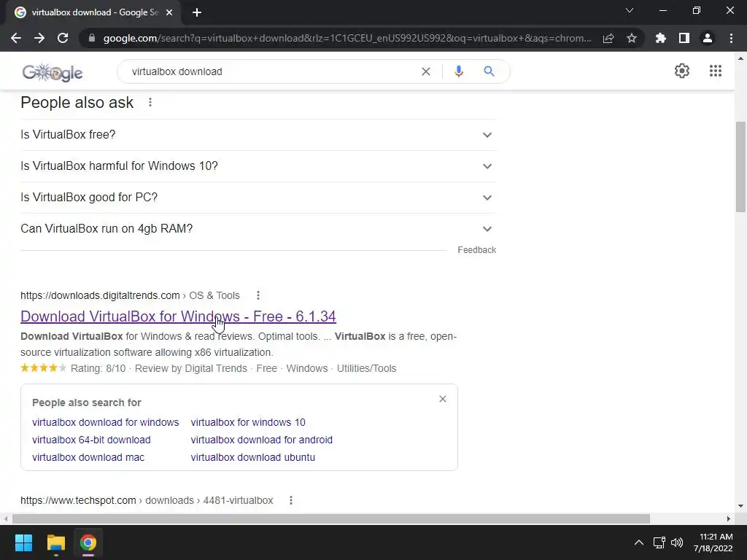Open a new browser tab
This screenshot has width=747, height=560.
pyautogui.click(x=197, y=12)
